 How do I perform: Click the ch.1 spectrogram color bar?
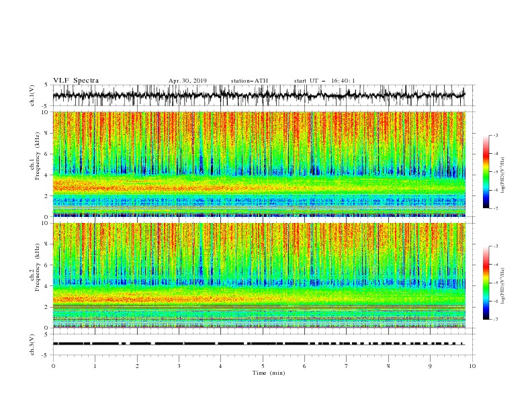coord(486,172)
